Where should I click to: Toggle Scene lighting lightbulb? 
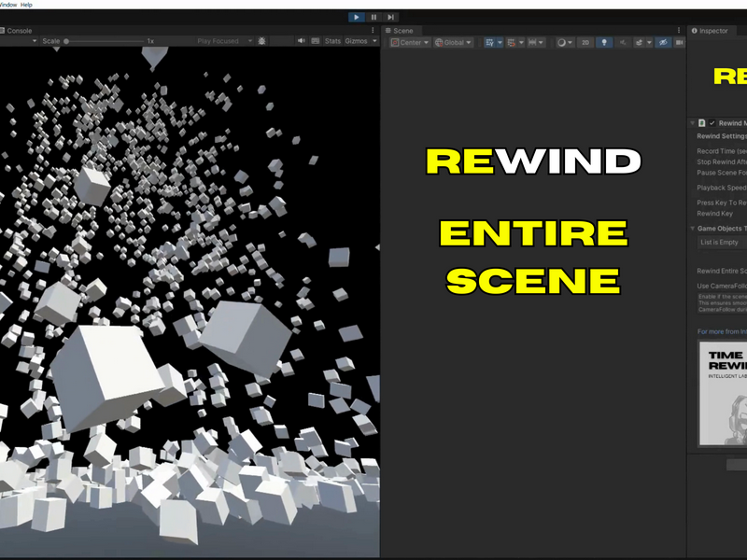coord(604,42)
